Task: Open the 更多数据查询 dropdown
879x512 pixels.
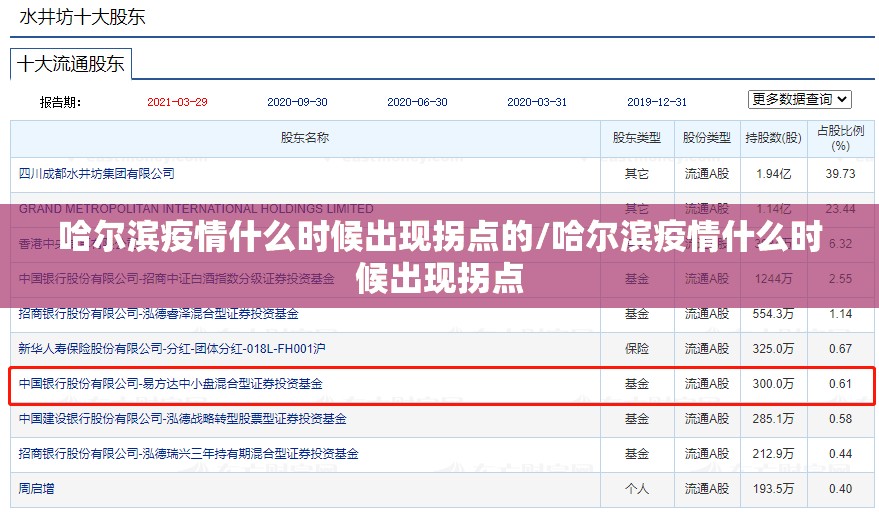Action: click(799, 100)
